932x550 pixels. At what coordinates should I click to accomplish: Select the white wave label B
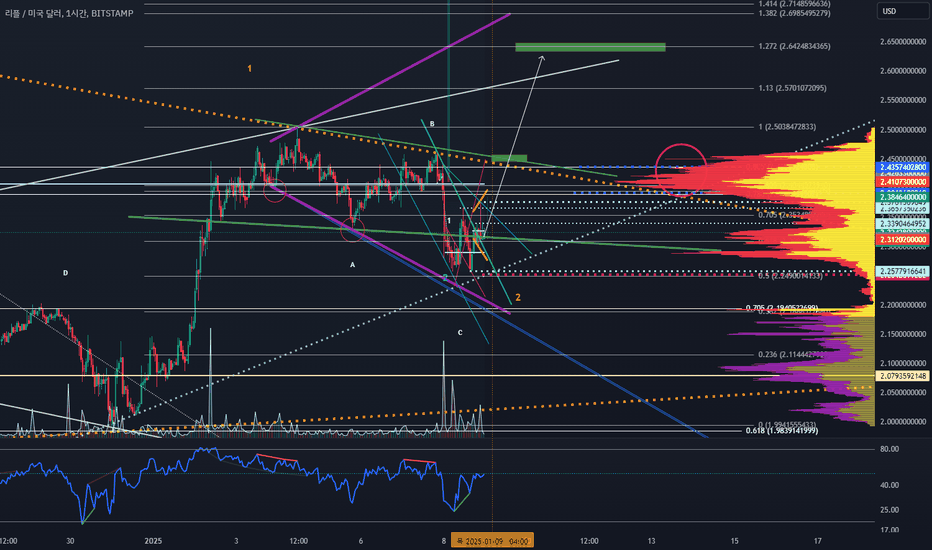[x=432, y=124]
